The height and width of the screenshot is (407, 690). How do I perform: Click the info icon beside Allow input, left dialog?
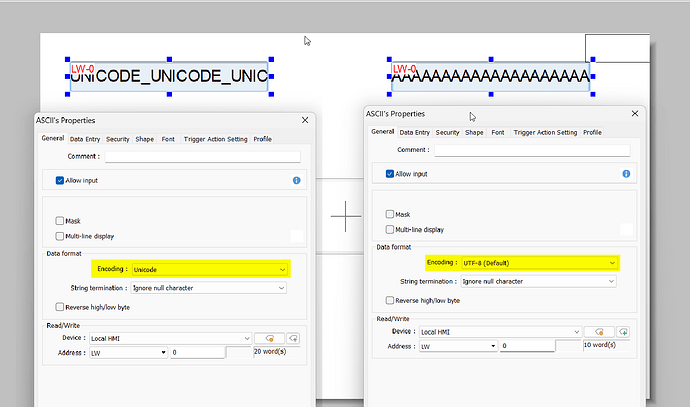pos(297,180)
